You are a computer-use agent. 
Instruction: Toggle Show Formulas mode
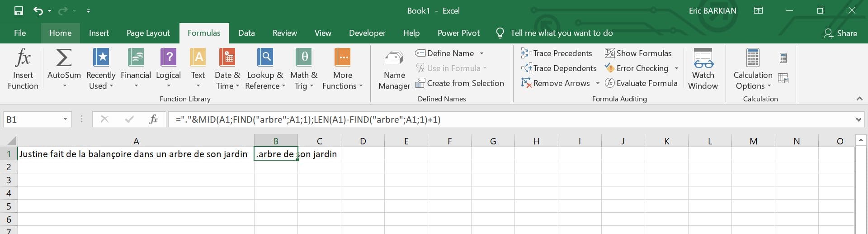pos(638,53)
